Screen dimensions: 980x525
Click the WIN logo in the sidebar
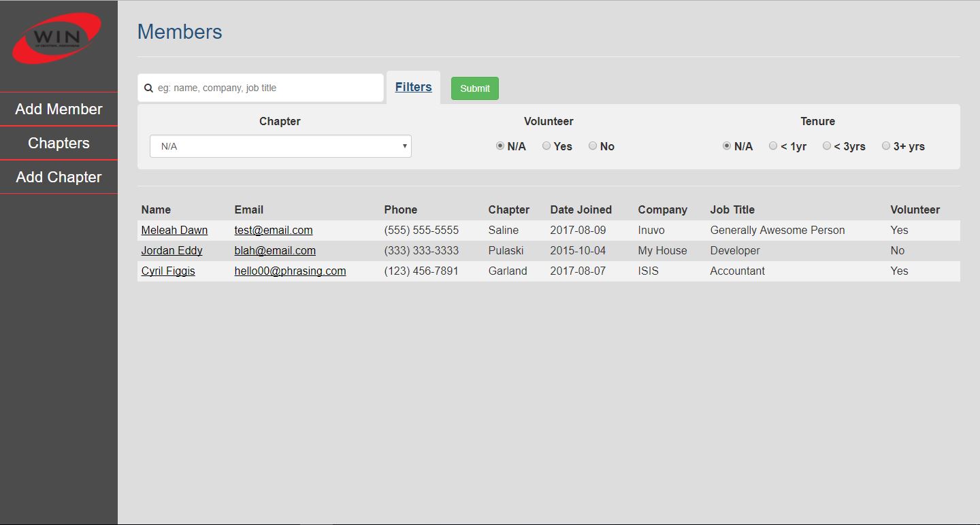coord(57,38)
